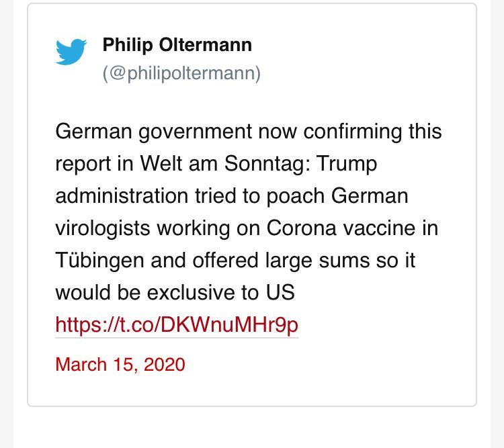Screen dimensions: 504x448
Task: Click the @philipoltermann handle
Action: pos(181,73)
